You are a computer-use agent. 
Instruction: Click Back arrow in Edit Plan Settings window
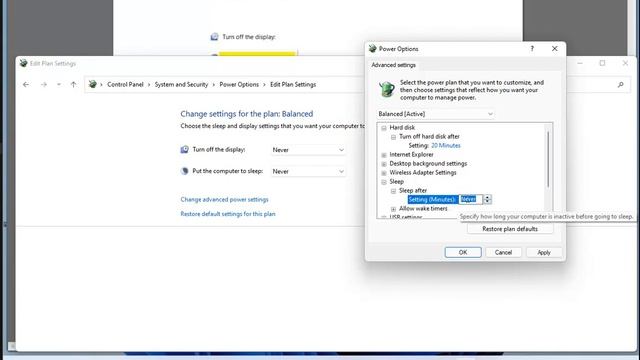tap(26, 84)
